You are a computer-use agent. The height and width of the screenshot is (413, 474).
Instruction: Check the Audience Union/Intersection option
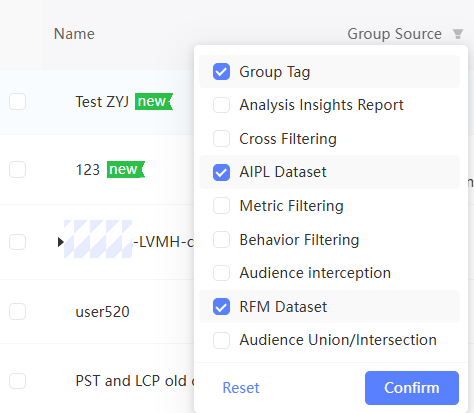coord(221,340)
